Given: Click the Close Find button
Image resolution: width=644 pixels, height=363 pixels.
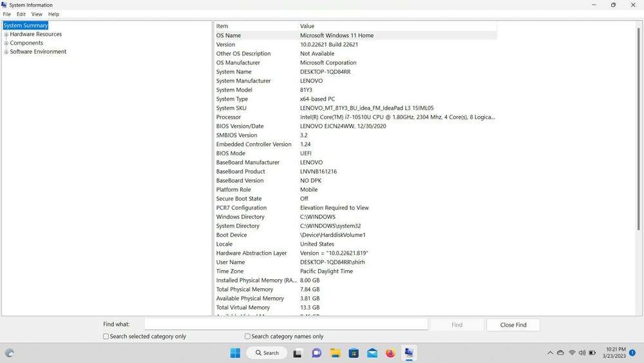Looking at the screenshot, I should pos(513,325).
